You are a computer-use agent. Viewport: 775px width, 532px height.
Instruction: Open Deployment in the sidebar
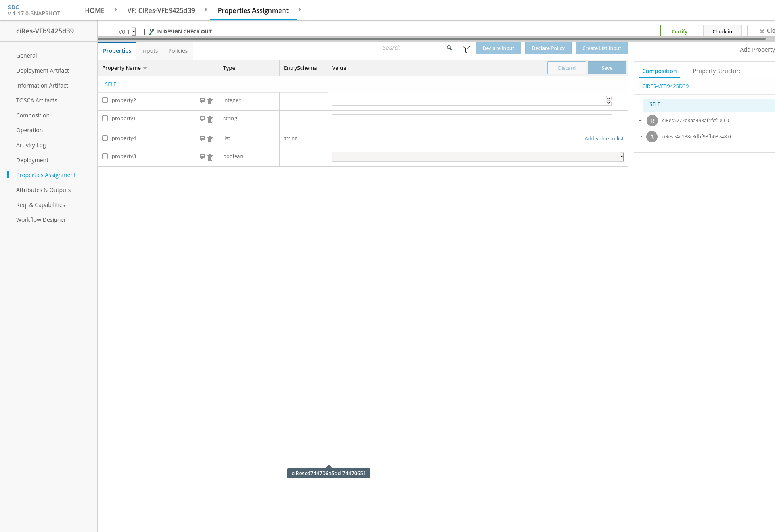coord(32,160)
